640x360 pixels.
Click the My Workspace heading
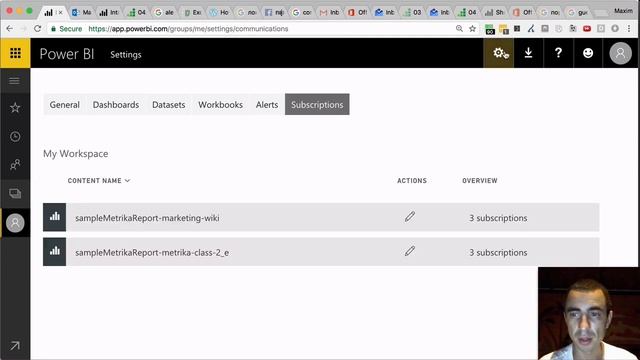(76, 154)
